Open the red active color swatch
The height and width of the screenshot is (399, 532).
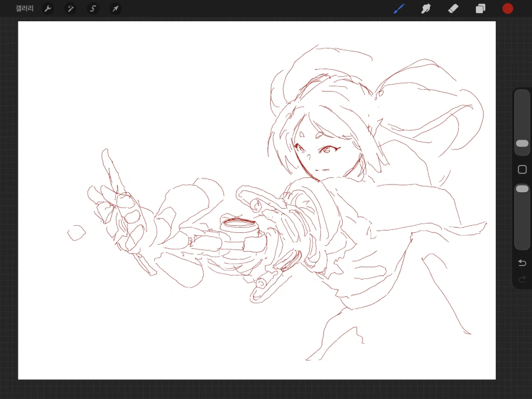507,8
